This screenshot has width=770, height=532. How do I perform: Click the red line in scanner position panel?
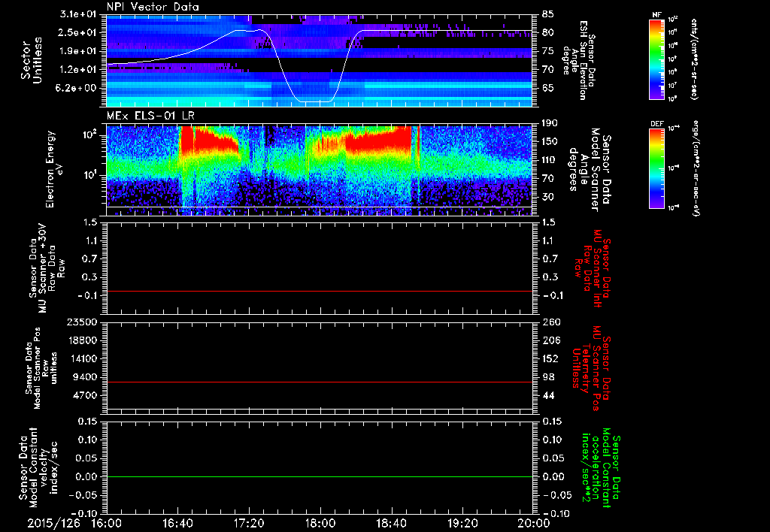tap(319, 382)
